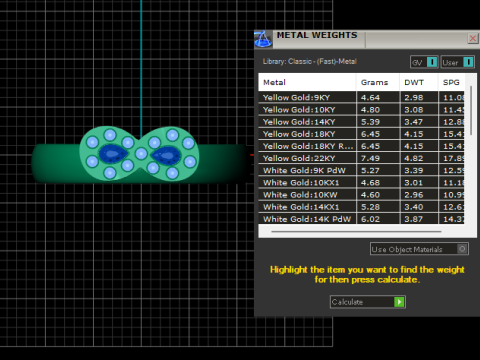Viewport: 480px width, 360px height.
Task: Select the Yellow Gold:9KY row
Action: coord(361,98)
